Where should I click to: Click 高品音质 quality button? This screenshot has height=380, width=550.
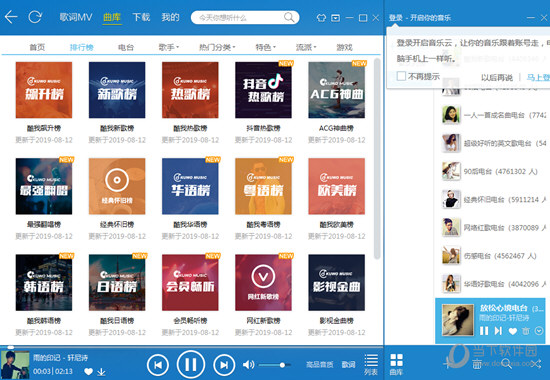(x=320, y=365)
